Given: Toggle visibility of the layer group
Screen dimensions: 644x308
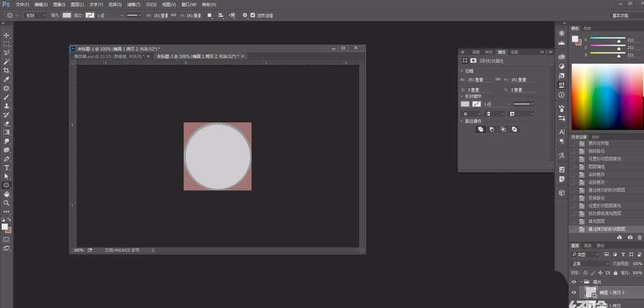Looking at the screenshot, I should (x=574, y=282).
